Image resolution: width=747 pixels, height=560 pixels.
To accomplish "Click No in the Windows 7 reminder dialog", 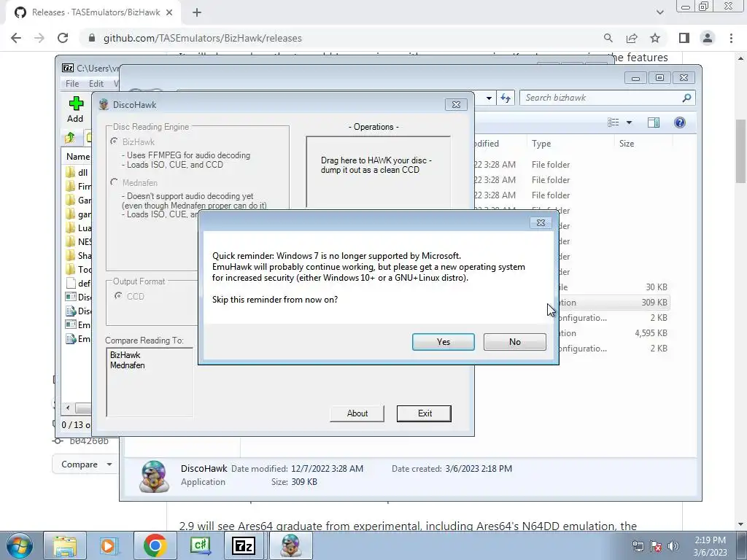I will point(514,342).
